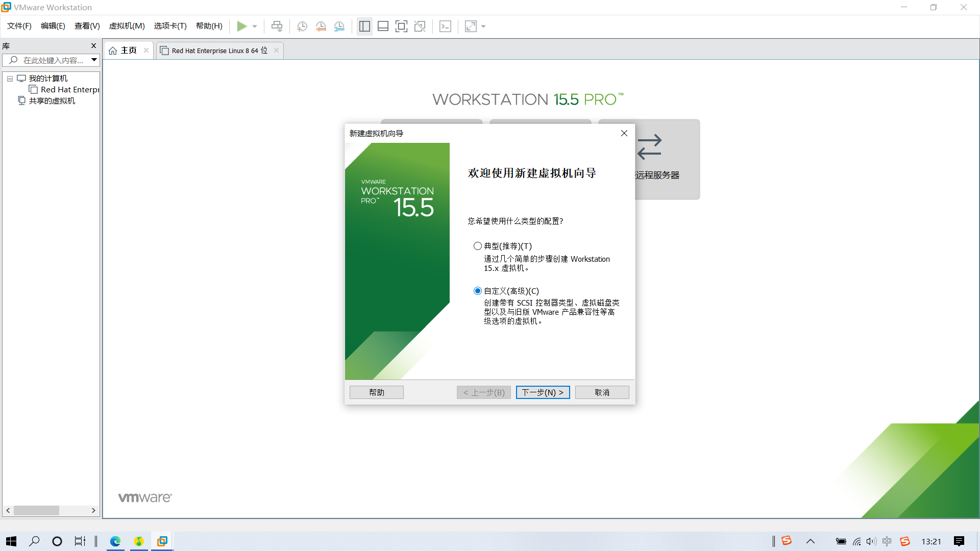Open the free stretch dropdown arrow

click(483, 26)
